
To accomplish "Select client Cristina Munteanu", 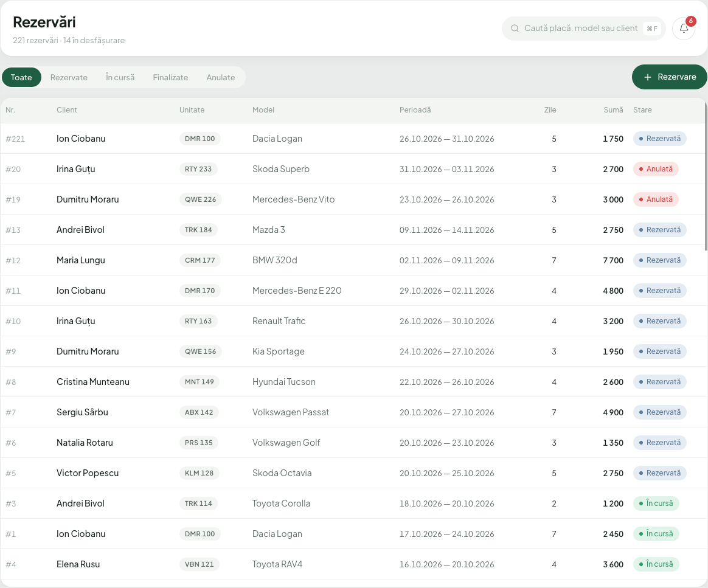I will pyautogui.click(x=93, y=382).
